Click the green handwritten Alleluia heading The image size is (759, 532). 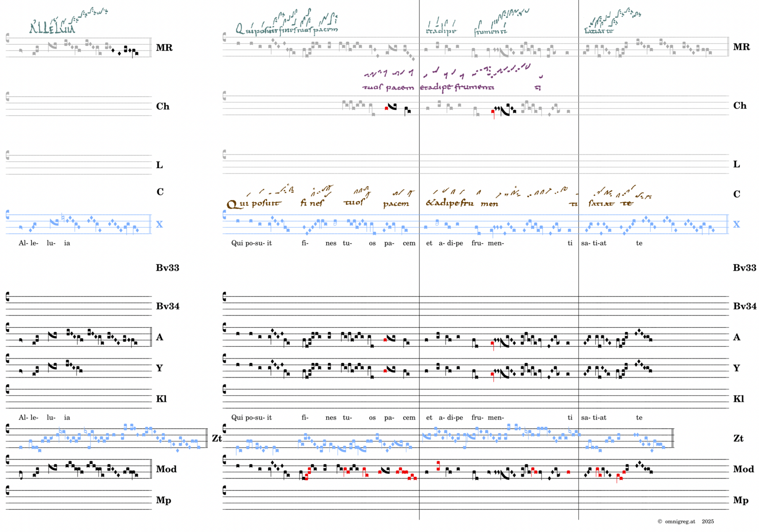pos(52,28)
